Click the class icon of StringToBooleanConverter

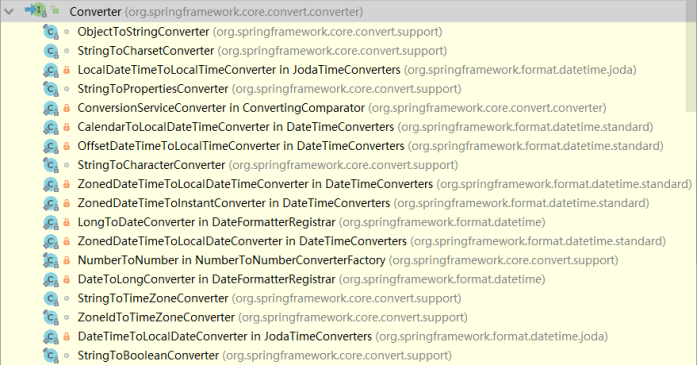[x=51, y=356]
